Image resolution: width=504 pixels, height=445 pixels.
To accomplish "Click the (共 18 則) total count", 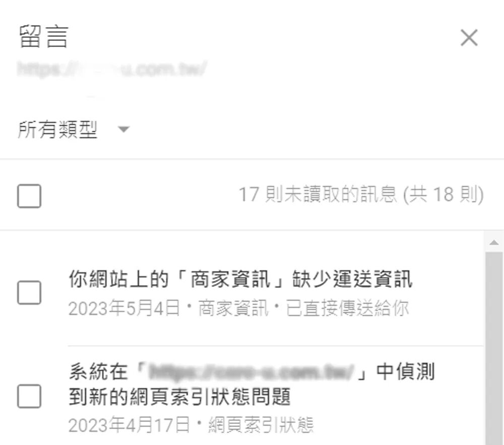I will [x=443, y=195].
